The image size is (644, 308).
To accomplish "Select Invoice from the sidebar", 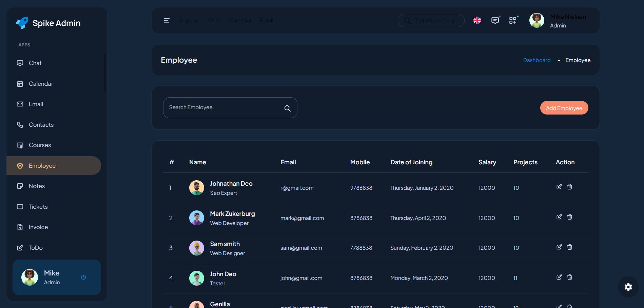I will pos(38,227).
